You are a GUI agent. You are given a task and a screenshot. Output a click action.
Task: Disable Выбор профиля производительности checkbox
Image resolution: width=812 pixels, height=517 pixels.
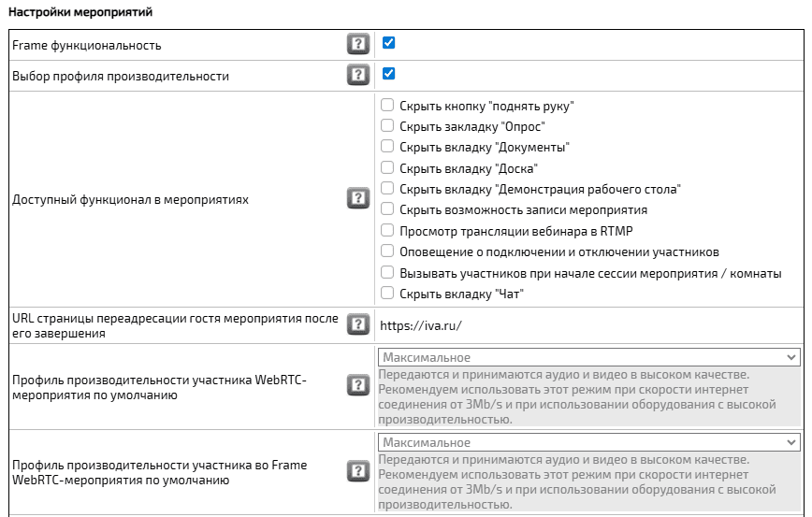point(388,74)
